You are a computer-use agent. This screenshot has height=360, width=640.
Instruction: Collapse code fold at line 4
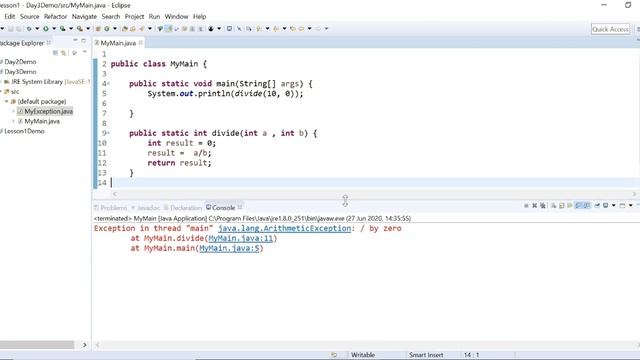108,84
